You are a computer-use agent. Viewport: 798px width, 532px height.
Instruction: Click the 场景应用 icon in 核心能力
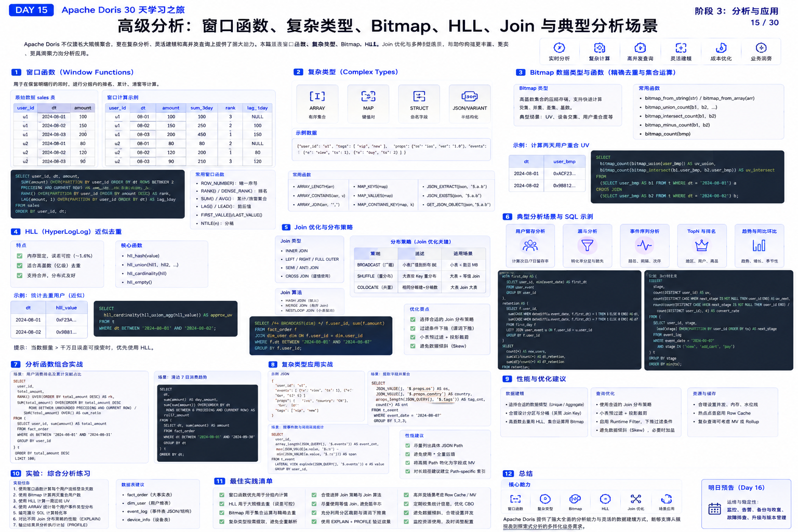(x=667, y=499)
